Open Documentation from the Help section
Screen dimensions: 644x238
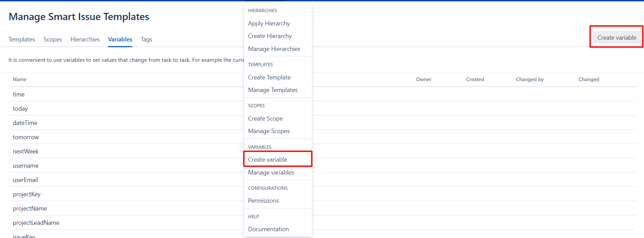click(x=268, y=229)
